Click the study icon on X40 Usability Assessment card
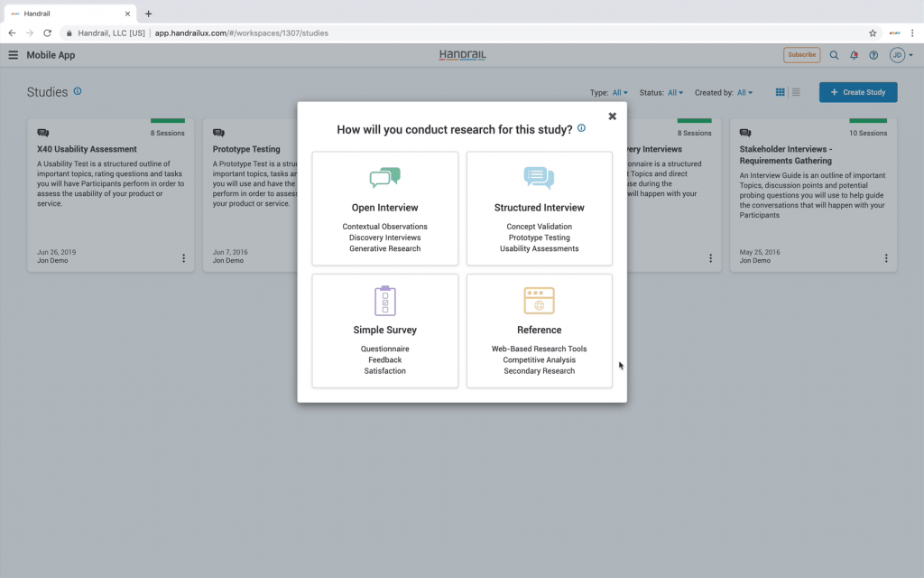 click(43, 133)
